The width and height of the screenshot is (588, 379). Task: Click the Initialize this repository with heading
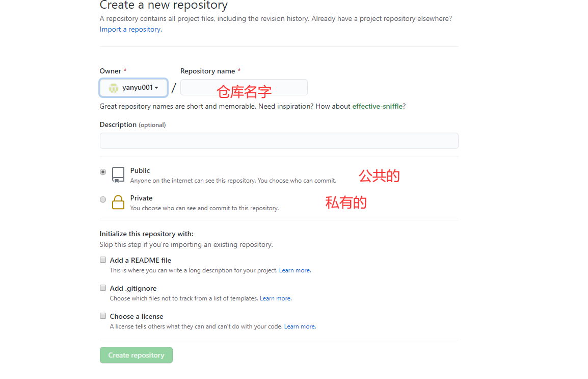tap(147, 234)
